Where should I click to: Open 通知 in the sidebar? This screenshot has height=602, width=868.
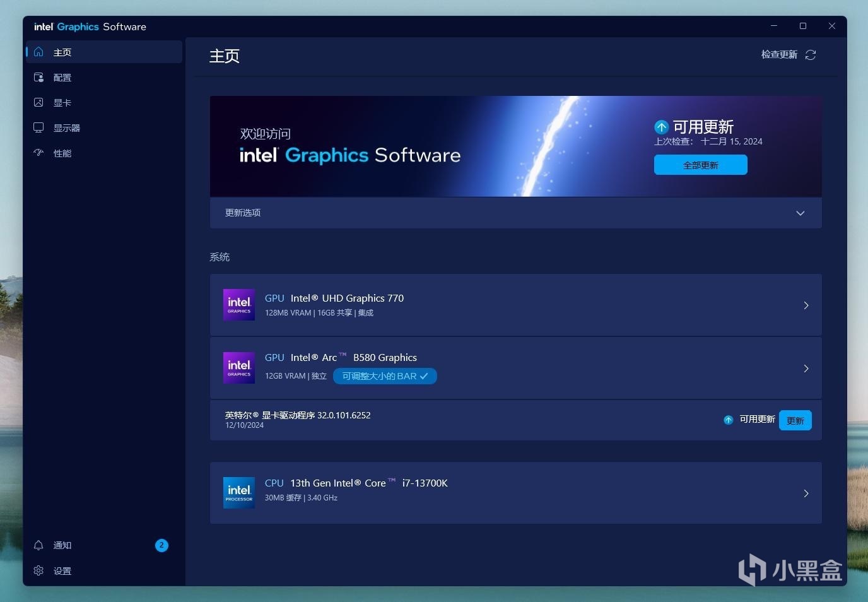[104, 545]
